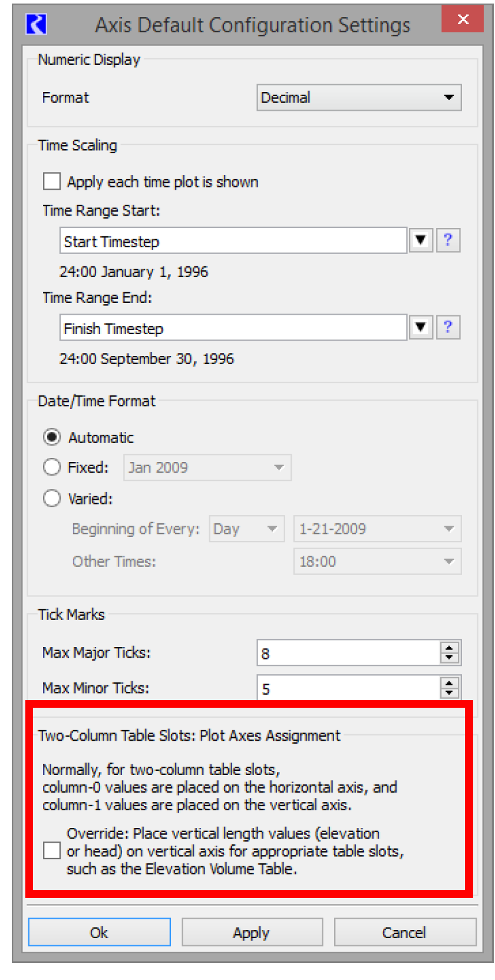Expand the Format Decimal dropdown

(358, 98)
